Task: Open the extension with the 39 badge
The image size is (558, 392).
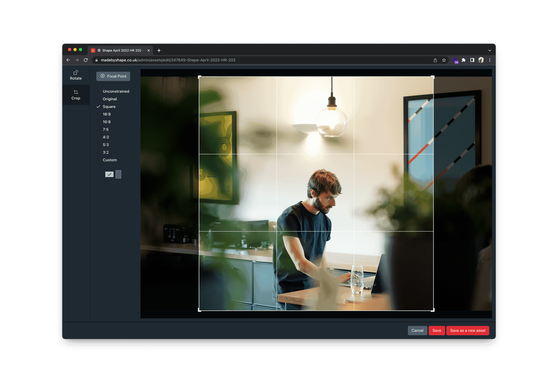Action: [454, 60]
